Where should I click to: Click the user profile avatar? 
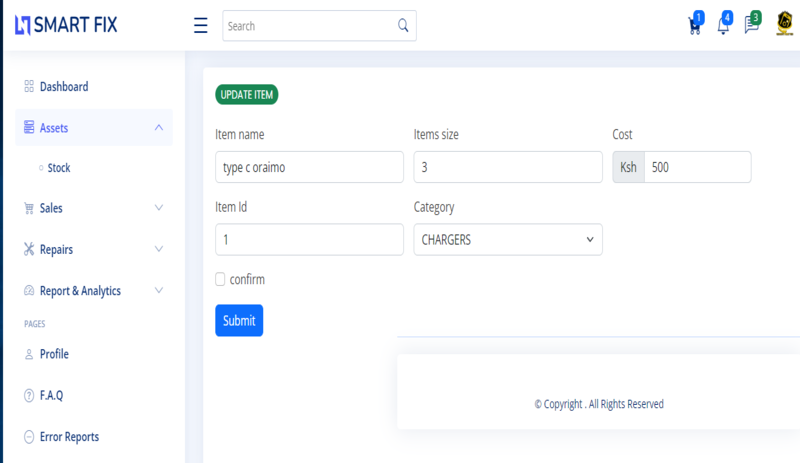coord(784,26)
